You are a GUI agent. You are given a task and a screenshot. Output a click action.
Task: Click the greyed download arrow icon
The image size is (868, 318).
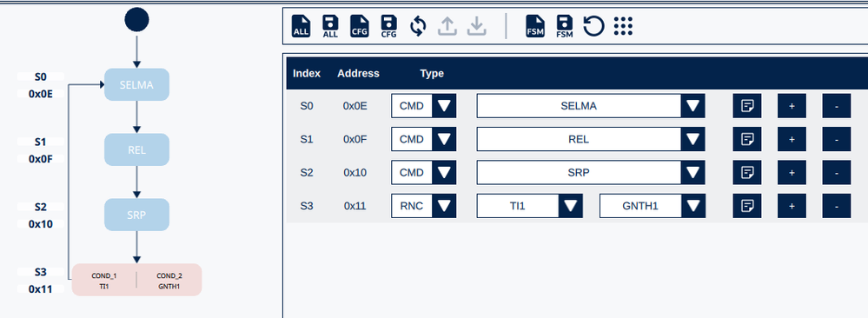477,26
